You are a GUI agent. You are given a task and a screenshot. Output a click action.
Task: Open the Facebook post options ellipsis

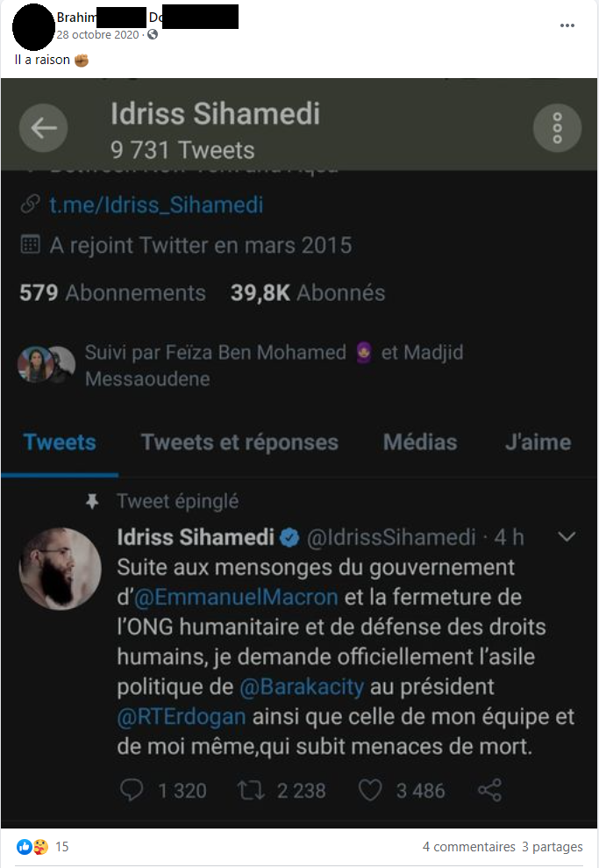(567, 25)
